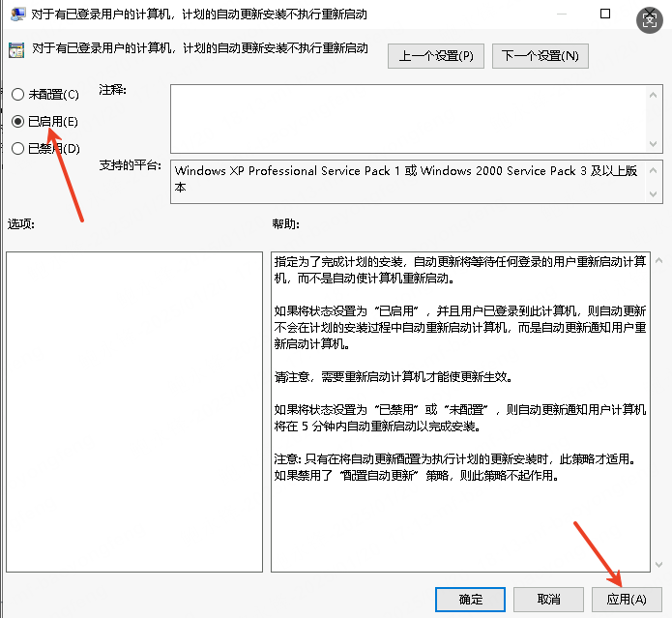Select the 未配置(C) radio button

coord(17,94)
